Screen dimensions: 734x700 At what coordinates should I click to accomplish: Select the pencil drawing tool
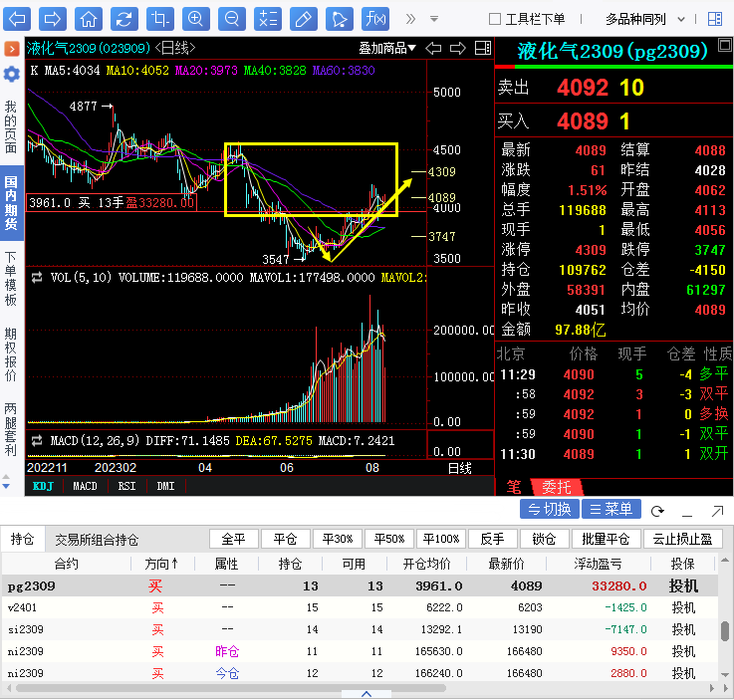pyautogui.click(x=303, y=19)
